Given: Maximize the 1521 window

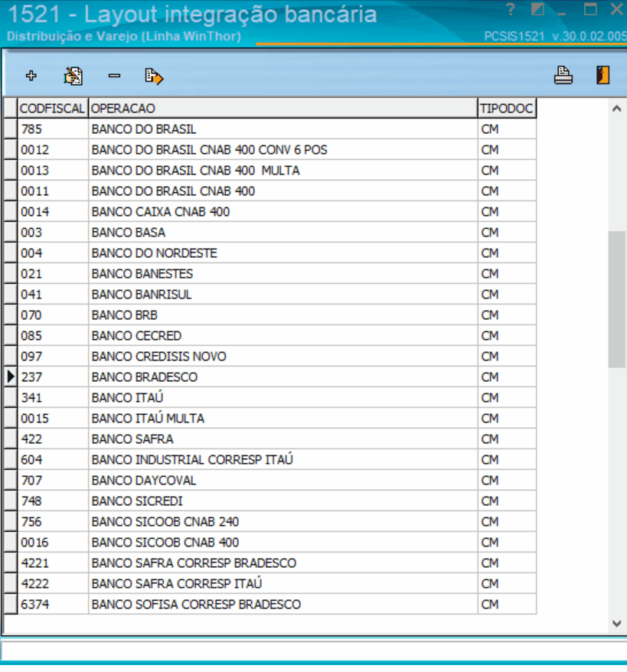Looking at the screenshot, I should click(590, 9).
